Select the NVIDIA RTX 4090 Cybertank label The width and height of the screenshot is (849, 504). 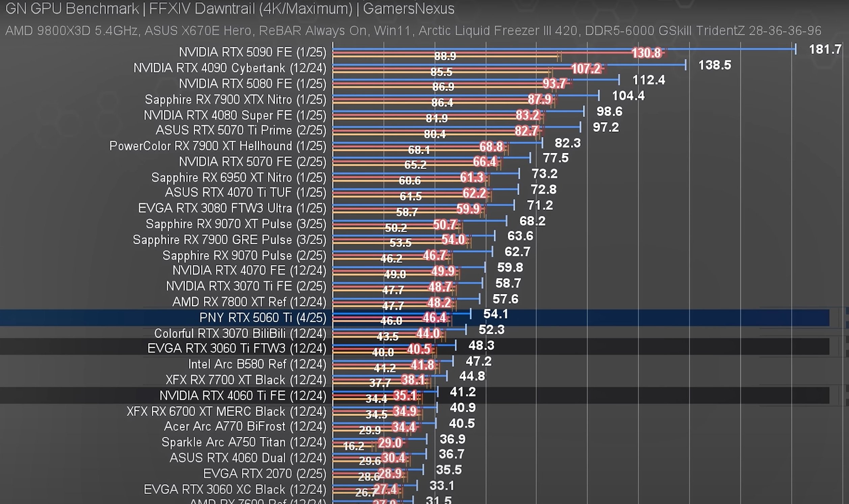point(230,68)
